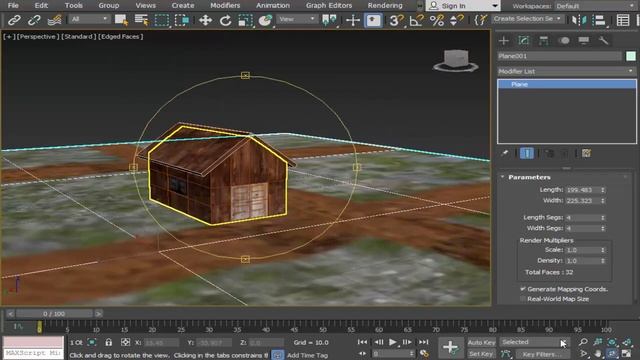Click Edit Named Selection Sets icon

(x=481, y=20)
